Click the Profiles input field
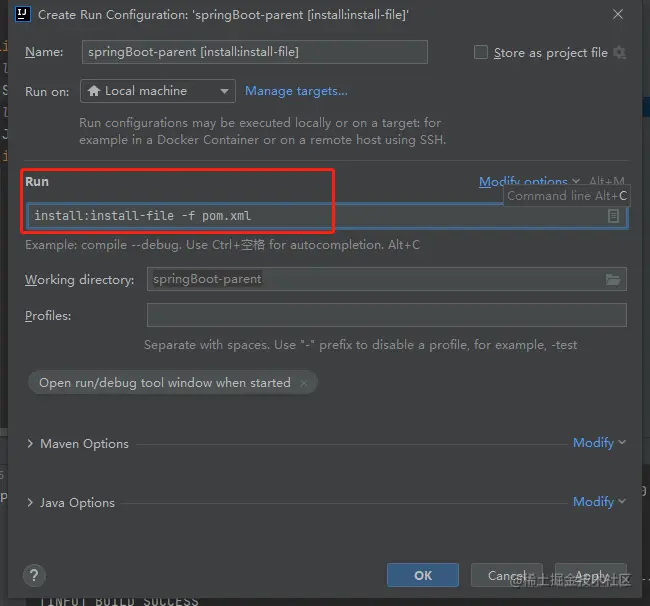 [386, 315]
